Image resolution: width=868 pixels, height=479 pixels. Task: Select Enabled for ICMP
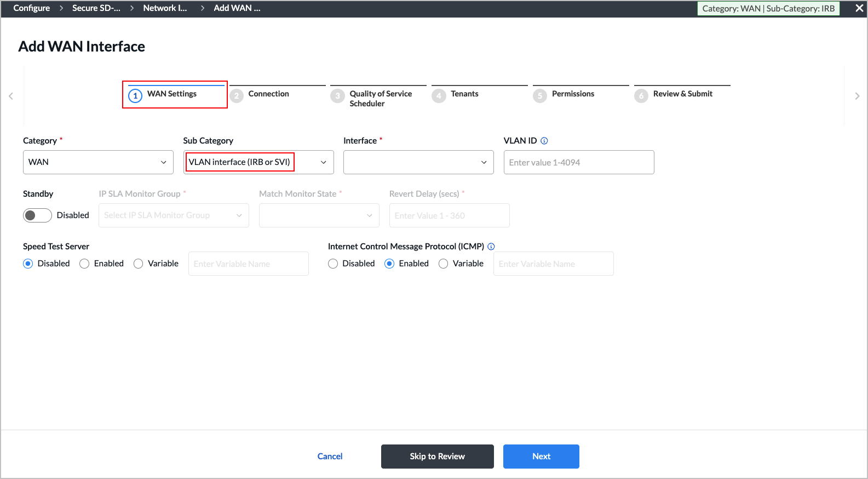(389, 264)
